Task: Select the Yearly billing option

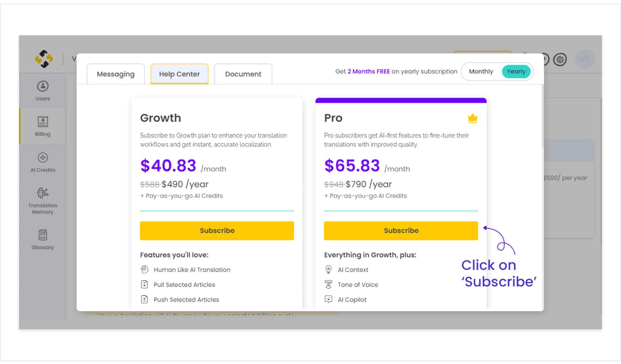Action: click(x=516, y=72)
